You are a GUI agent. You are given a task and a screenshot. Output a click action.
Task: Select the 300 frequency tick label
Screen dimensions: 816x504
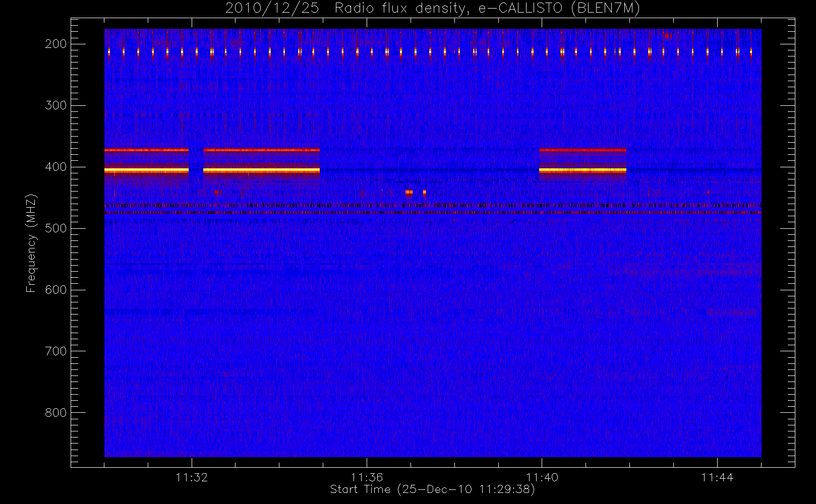point(56,105)
